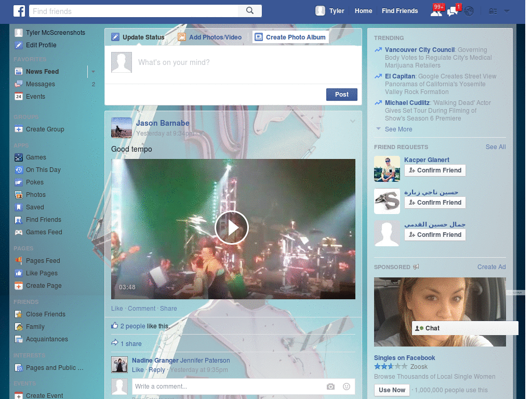Click Share under the video
The width and height of the screenshot is (532, 399).
[168, 309]
